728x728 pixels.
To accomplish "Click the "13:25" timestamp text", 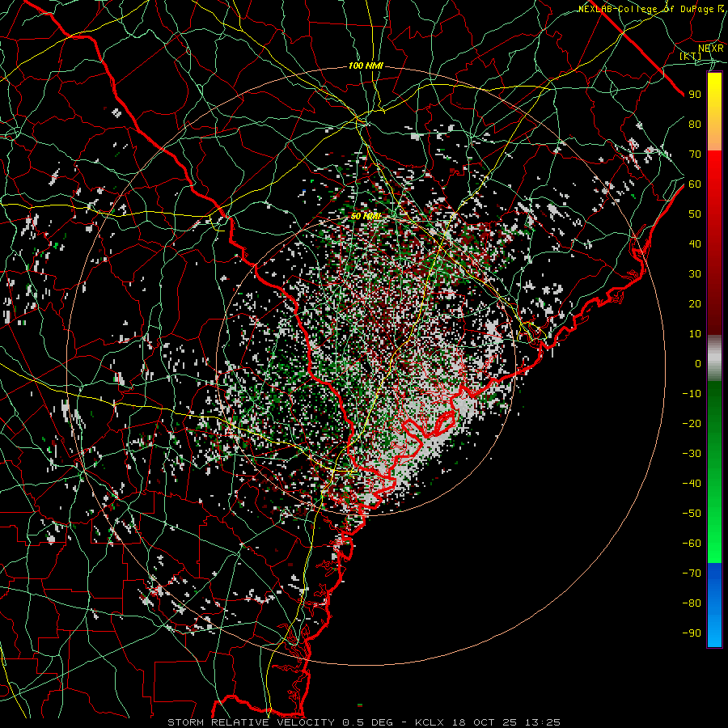I will pos(543,722).
